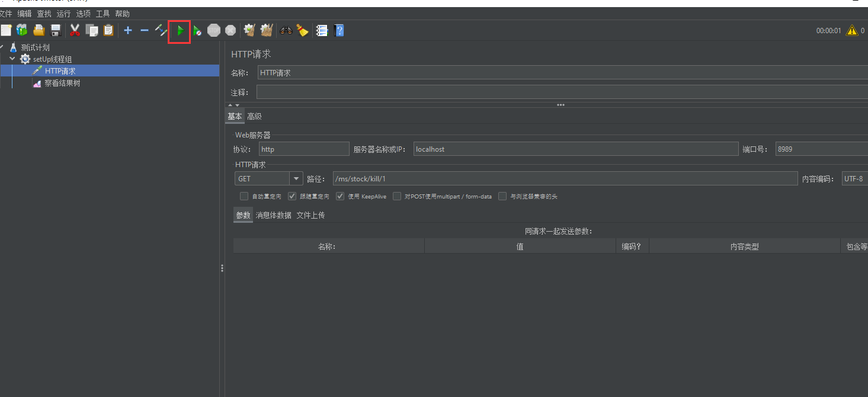Click the Copy icon in the toolbar
The image size is (868, 397).
92,30
